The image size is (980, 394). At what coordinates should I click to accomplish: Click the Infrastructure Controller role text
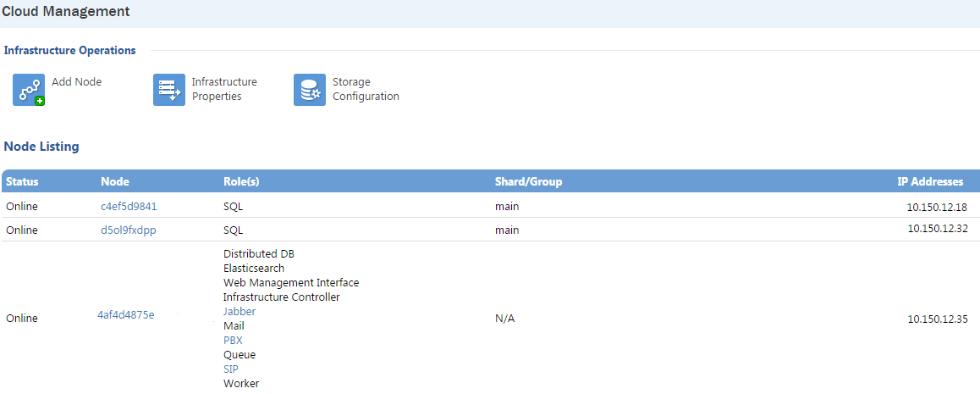point(281,297)
